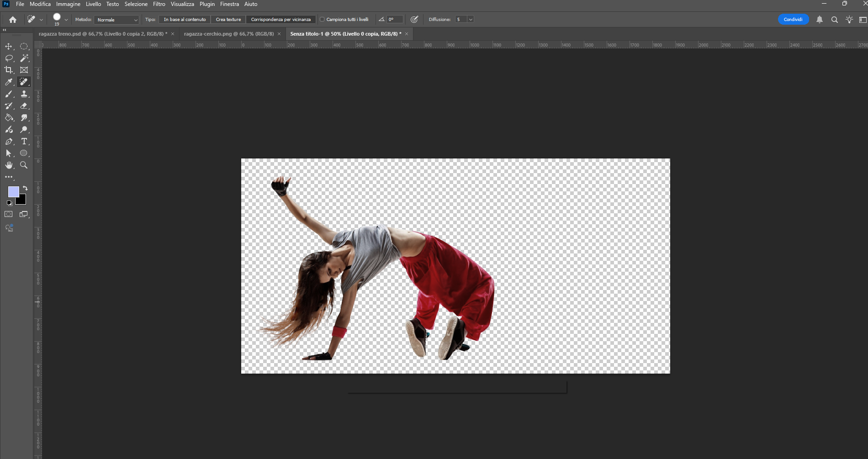The height and width of the screenshot is (459, 868).
Task: Enable Campiona tutti i livelli checkbox
Action: pos(322,19)
